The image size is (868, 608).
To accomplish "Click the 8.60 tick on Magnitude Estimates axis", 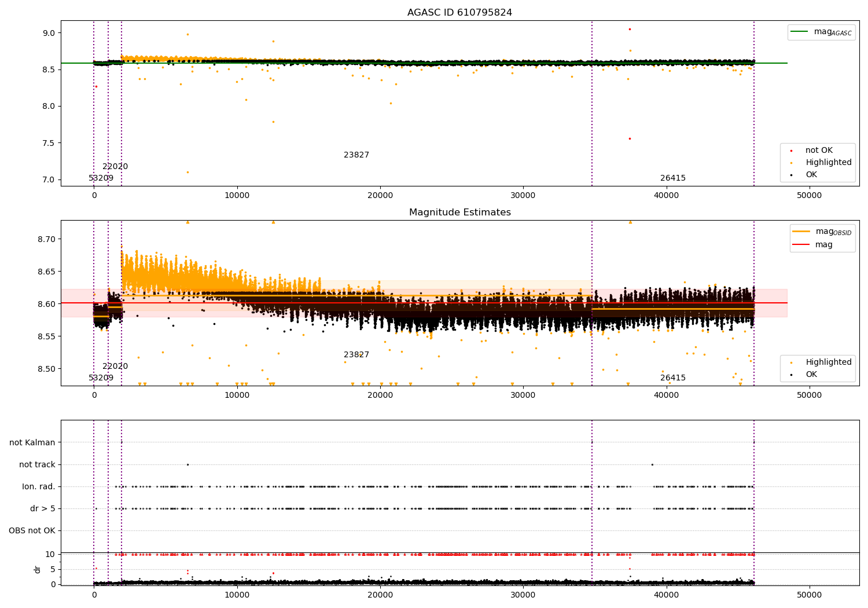I will tap(46, 305).
